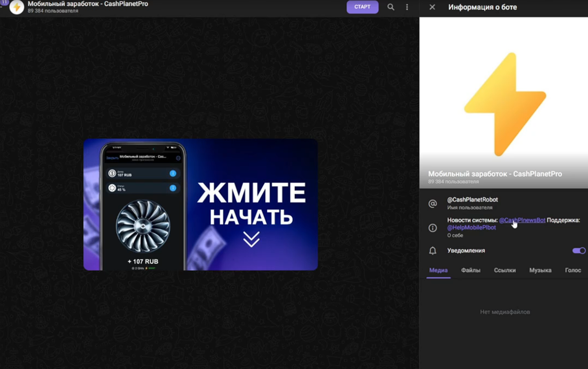This screenshot has width=588, height=369.
Task: Open the ЖМИТЕ НАЧАТЬ promo image
Action: click(x=201, y=205)
